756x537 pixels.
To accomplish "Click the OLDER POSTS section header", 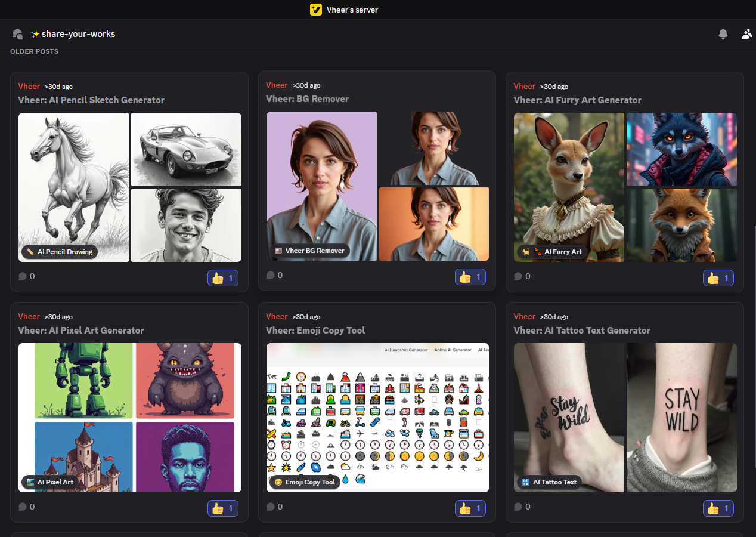I will (x=35, y=51).
